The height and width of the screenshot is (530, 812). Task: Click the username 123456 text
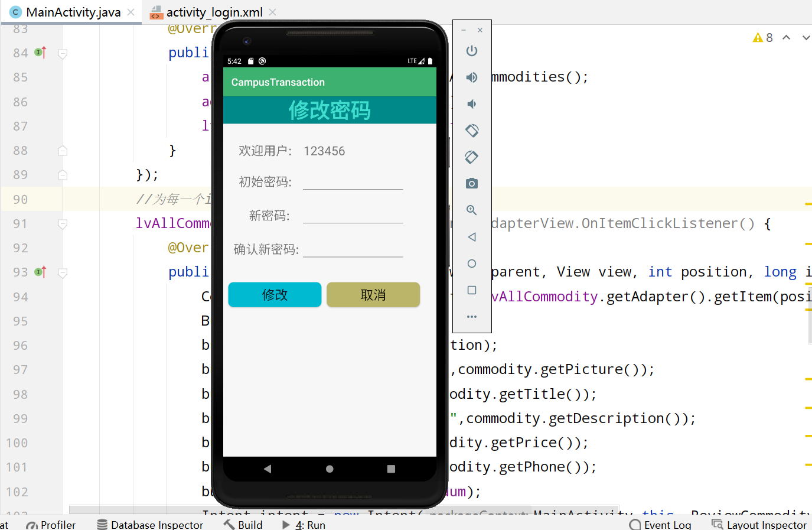[x=324, y=151]
